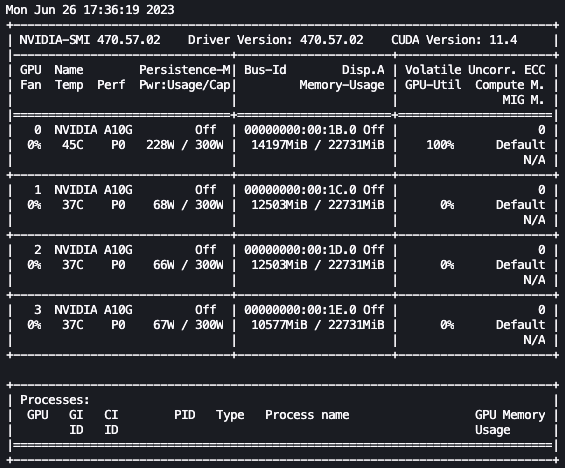
Task: Click the "GI" column header
Action: pyautogui.click(x=76, y=415)
